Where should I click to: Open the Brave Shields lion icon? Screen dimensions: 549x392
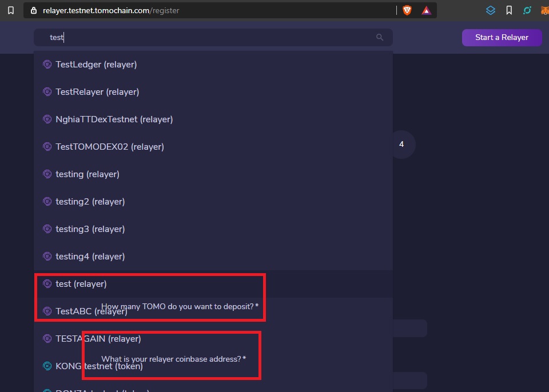(x=407, y=10)
